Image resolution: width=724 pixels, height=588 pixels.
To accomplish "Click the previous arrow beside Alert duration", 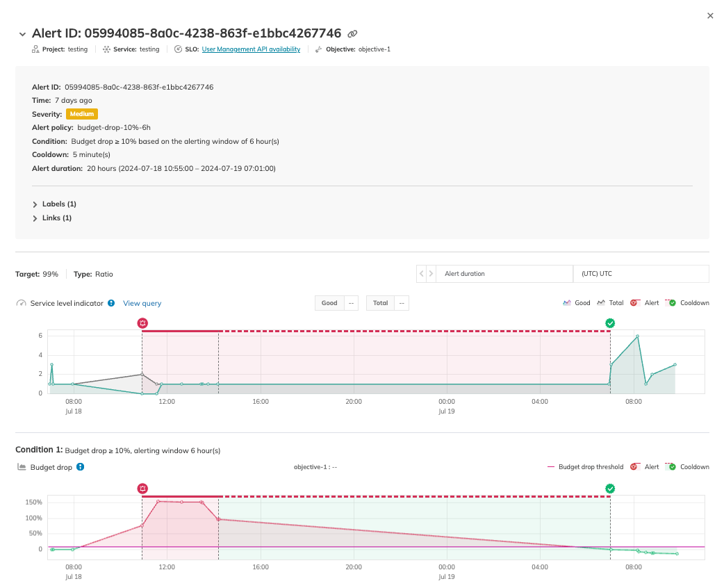I will 421,273.
